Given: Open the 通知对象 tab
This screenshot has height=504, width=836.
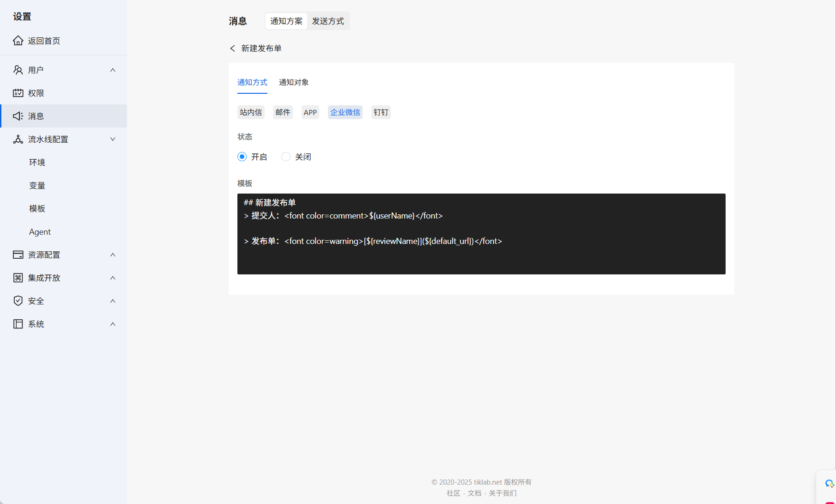Looking at the screenshot, I should pyautogui.click(x=293, y=82).
